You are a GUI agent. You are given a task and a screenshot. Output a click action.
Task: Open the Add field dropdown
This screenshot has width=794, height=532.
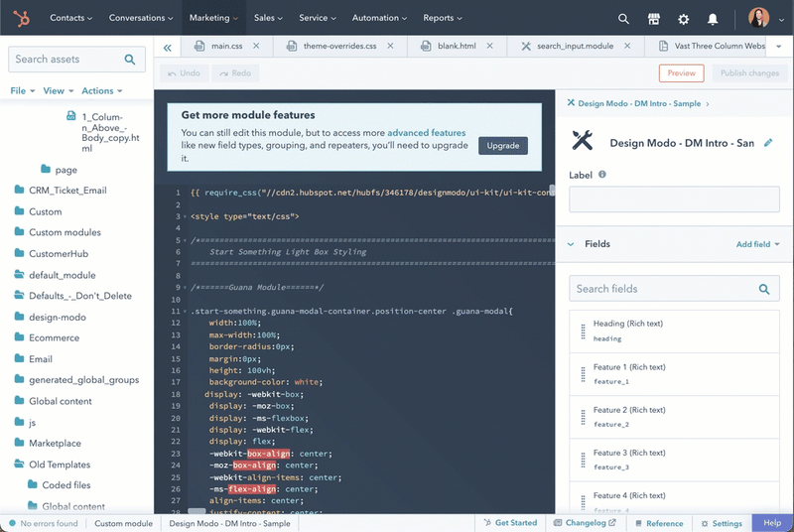pyautogui.click(x=757, y=244)
